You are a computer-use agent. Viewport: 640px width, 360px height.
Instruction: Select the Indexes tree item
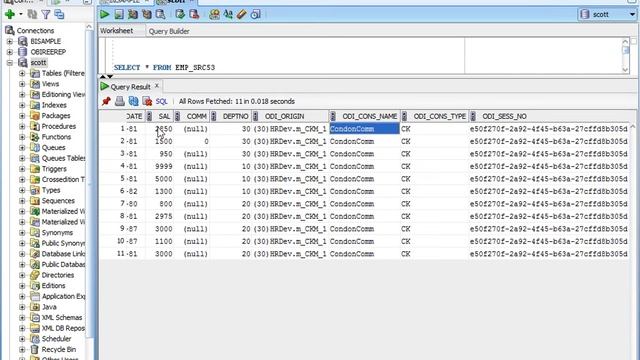tap(54, 105)
